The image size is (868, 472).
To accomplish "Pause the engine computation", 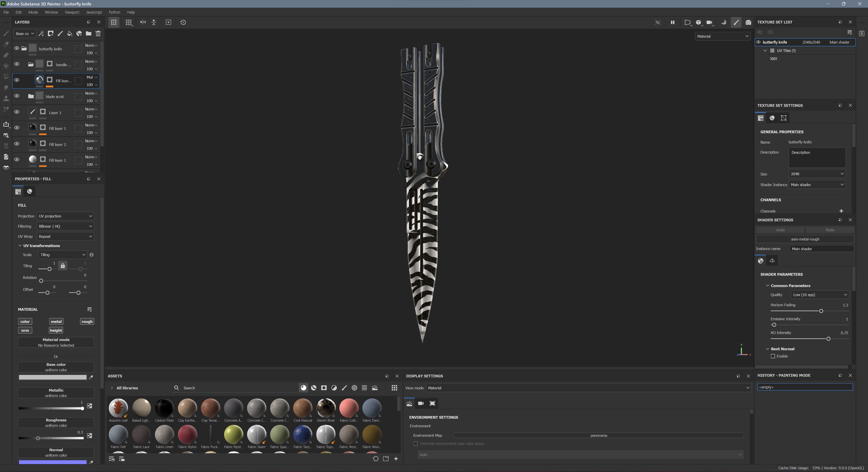I will pyautogui.click(x=672, y=22).
